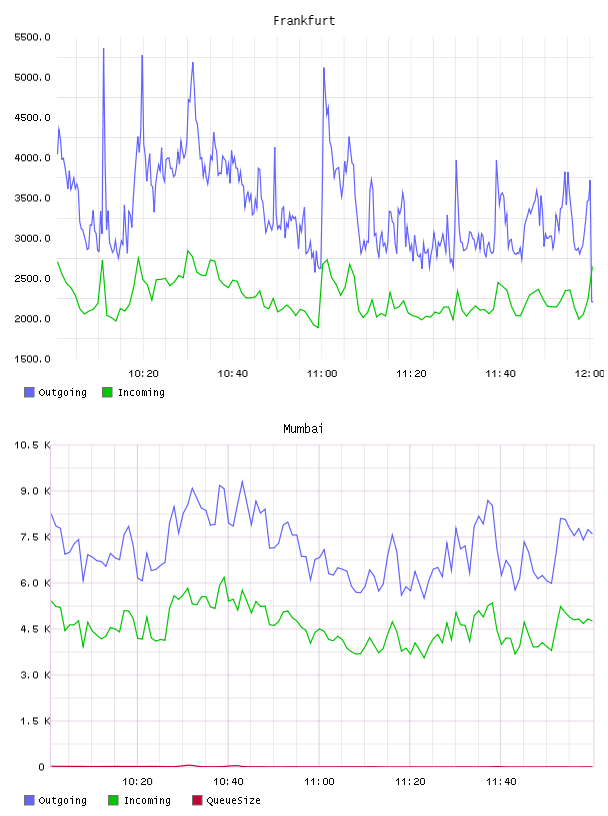The width and height of the screenshot is (608, 816).
Task: Click the Mumbai chart title
Action: click(303, 429)
